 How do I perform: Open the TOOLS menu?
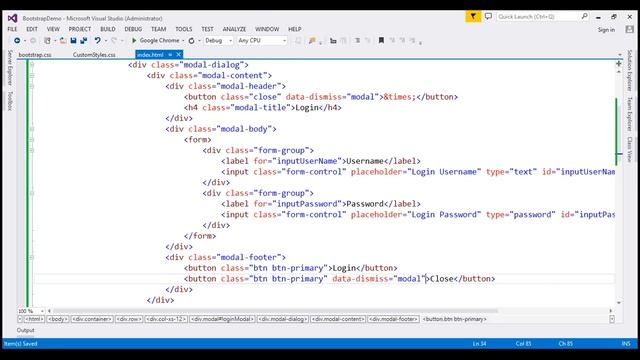[184, 29]
